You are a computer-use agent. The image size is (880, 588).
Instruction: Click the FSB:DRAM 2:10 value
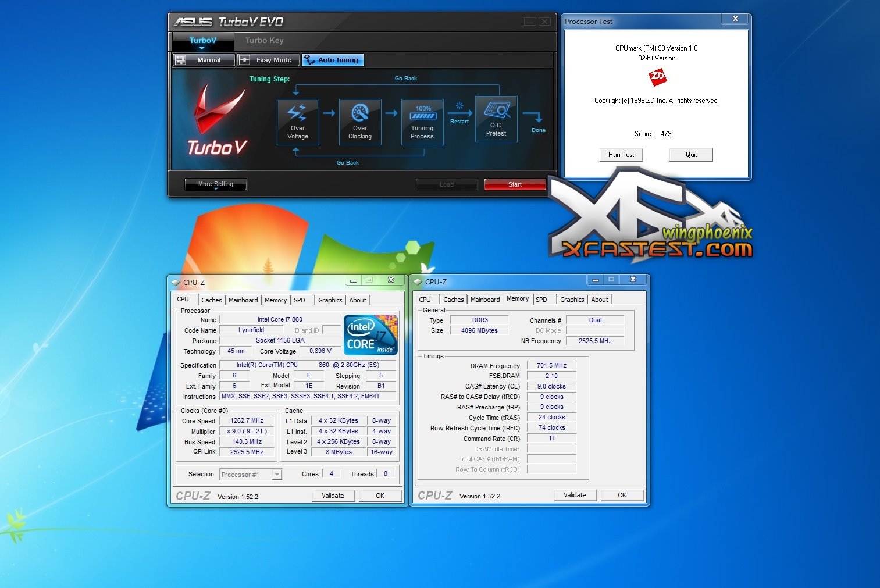point(551,376)
